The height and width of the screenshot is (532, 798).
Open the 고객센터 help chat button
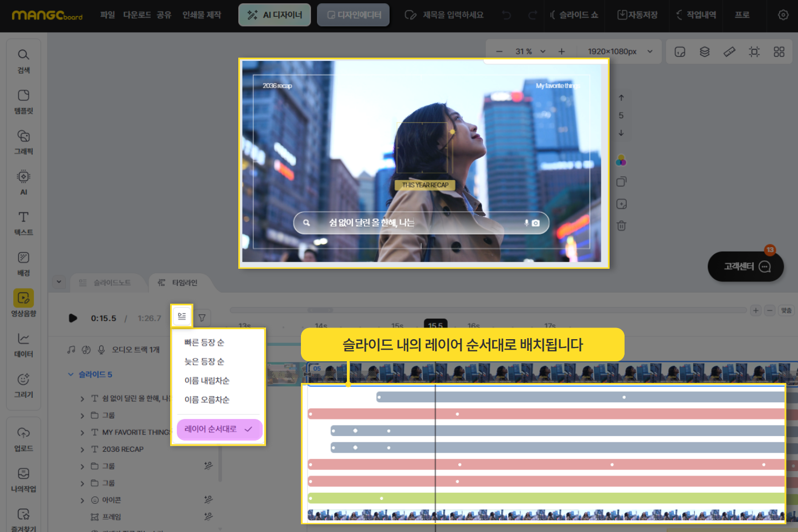tap(745, 267)
